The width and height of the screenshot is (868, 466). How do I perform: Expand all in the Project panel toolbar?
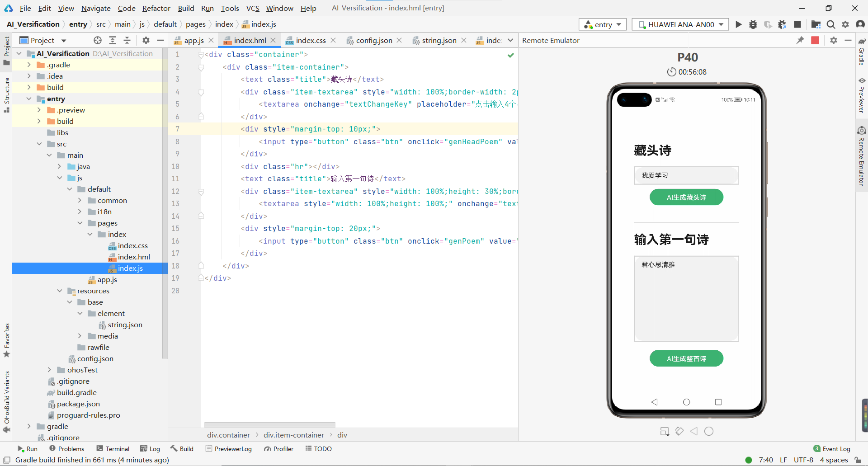(113, 40)
